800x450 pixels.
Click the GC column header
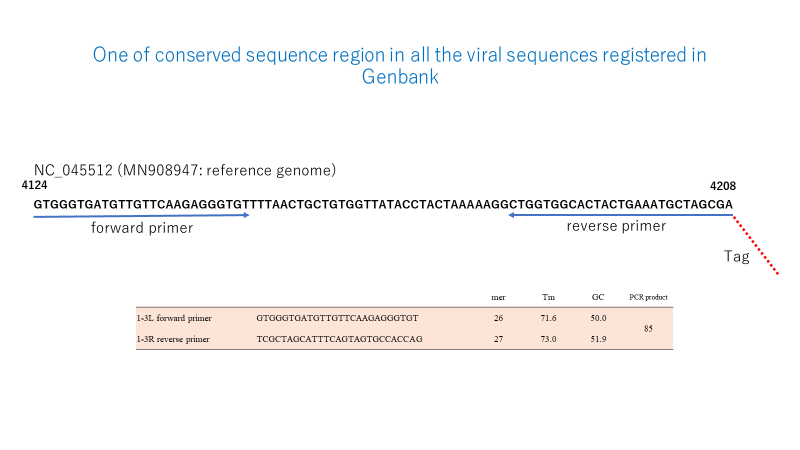click(598, 297)
